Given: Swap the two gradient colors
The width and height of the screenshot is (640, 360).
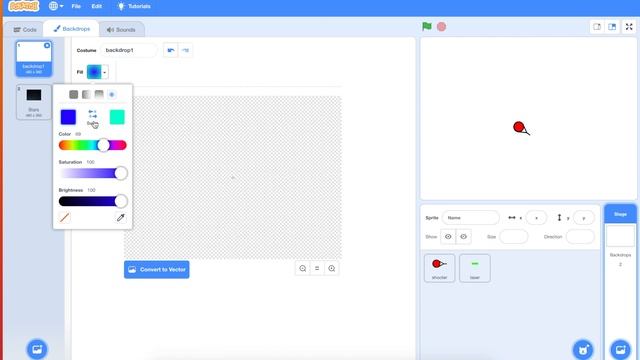Looking at the screenshot, I should click(x=93, y=114).
